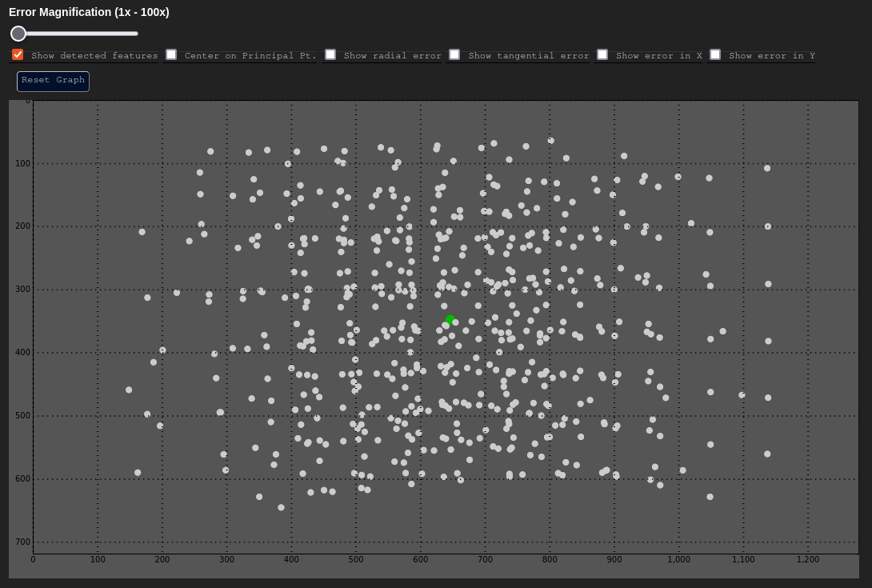The height and width of the screenshot is (588, 872).
Task: Turn on Show error in Y checkbox
Action: pos(715,54)
